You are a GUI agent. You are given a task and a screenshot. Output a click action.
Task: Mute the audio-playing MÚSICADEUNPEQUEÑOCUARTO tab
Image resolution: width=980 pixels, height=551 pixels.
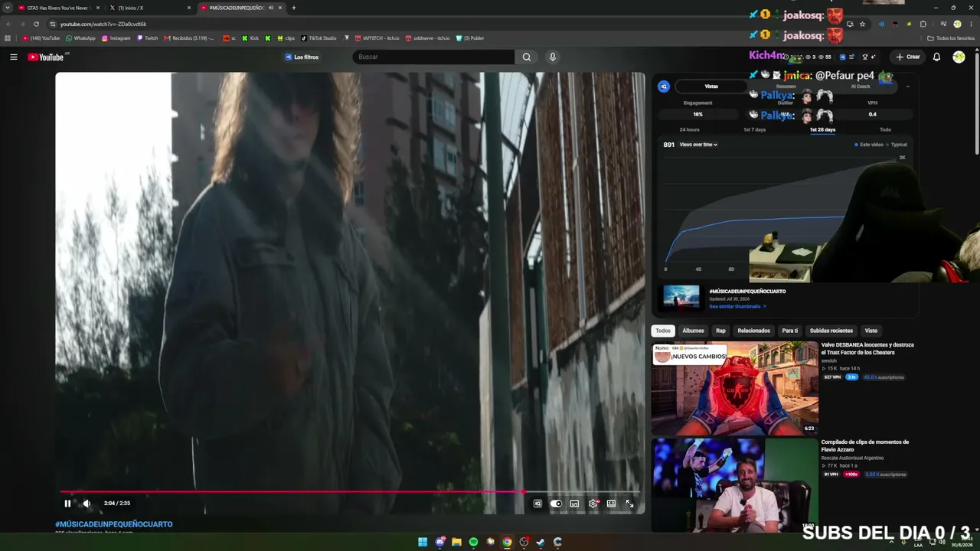click(270, 8)
